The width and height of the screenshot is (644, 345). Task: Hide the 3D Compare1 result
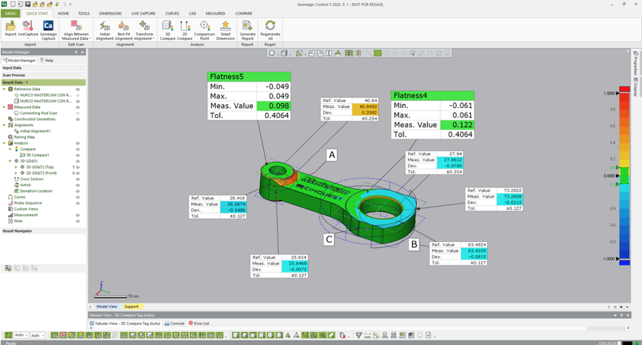pos(78,155)
